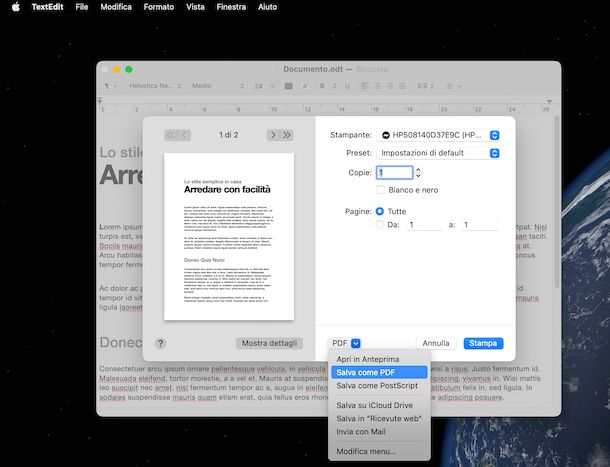Justify text in toolbar
Image resolution: width=610 pixels, height=467 pixels.
pyautogui.click(x=402, y=86)
